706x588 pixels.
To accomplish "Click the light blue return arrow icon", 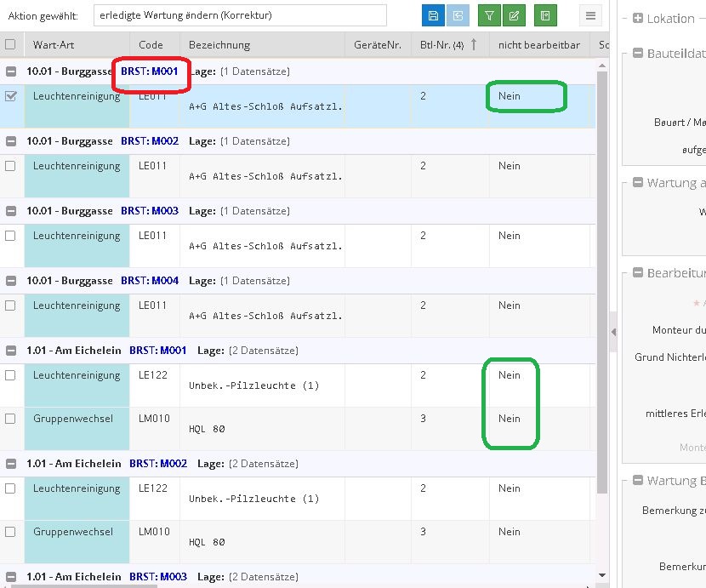I will click(x=459, y=15).
